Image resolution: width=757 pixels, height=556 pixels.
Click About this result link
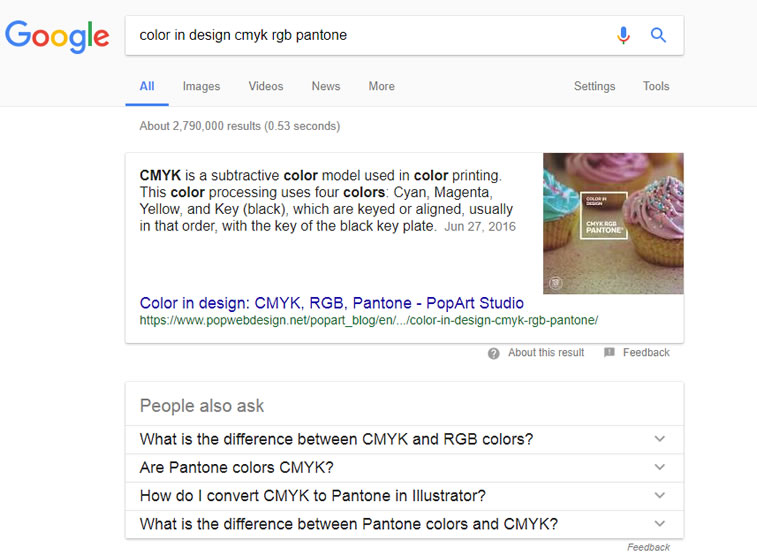(x=546, y=353)
